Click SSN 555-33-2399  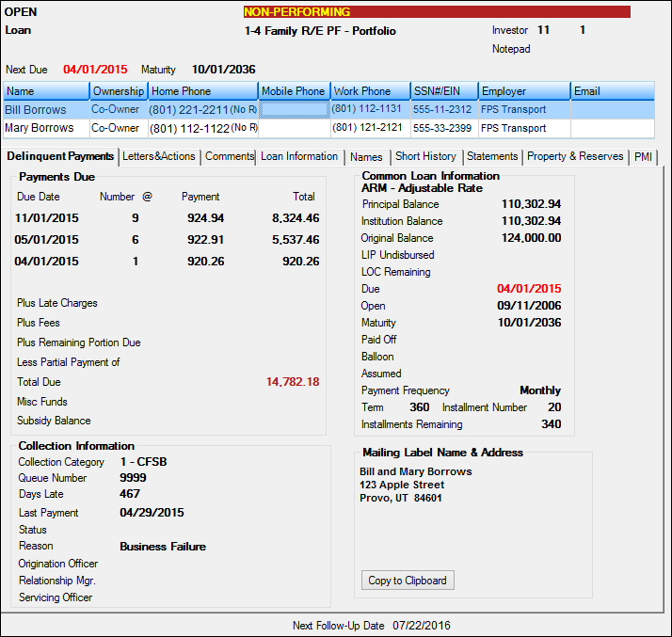pos(442,128)
